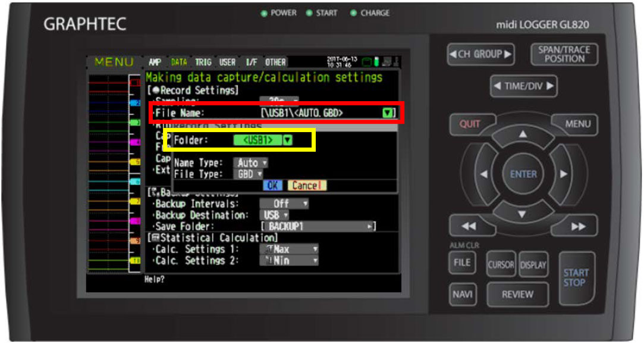Click the NAVI key
The width and height of the screenshot is (644, 344).
click(463, 294)
